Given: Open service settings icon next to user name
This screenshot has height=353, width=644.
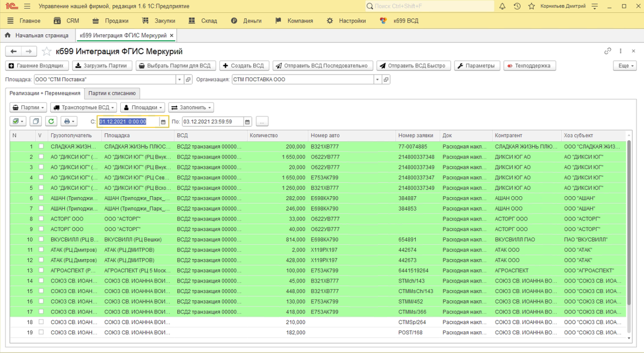Looking at the screenshot, I should pyautogui.click(x=594, y=6).
